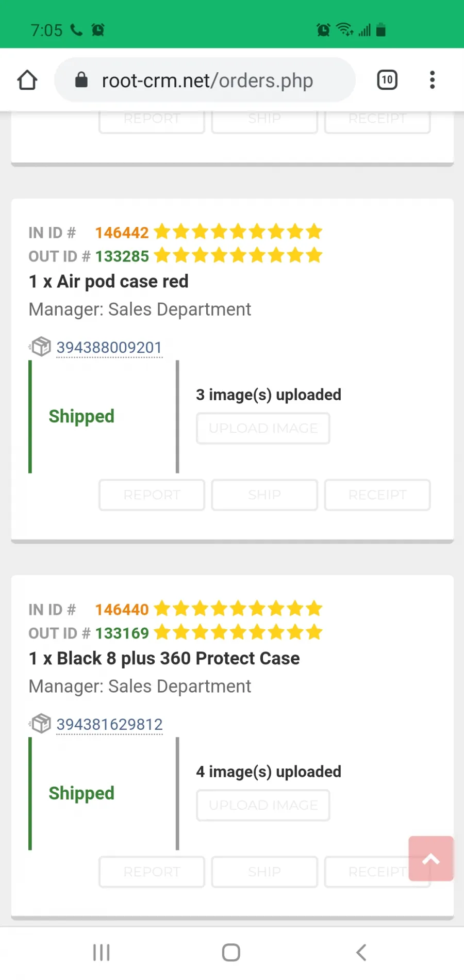464x980 pixels.
Task: Tap the red scroll-to-top arrow button
Action: click(431, 858)
